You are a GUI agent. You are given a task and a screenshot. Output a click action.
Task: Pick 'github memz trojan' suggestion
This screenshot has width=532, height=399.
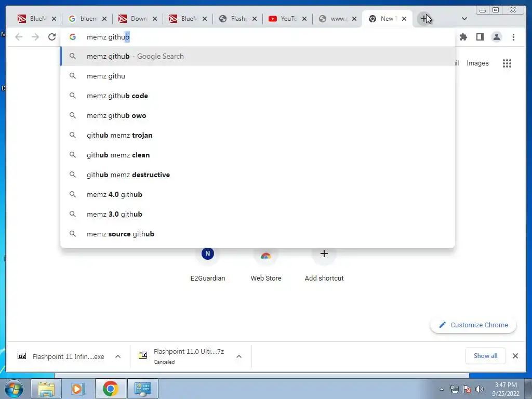pos(258,135)
